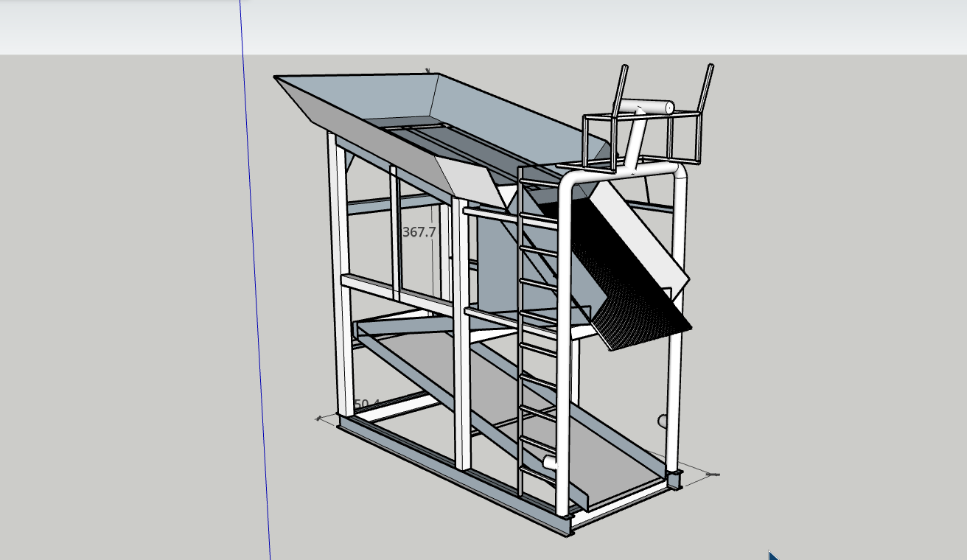967x560 pixels.
Task: Click a rung of the ladder
Action: [x=537, y=282]
